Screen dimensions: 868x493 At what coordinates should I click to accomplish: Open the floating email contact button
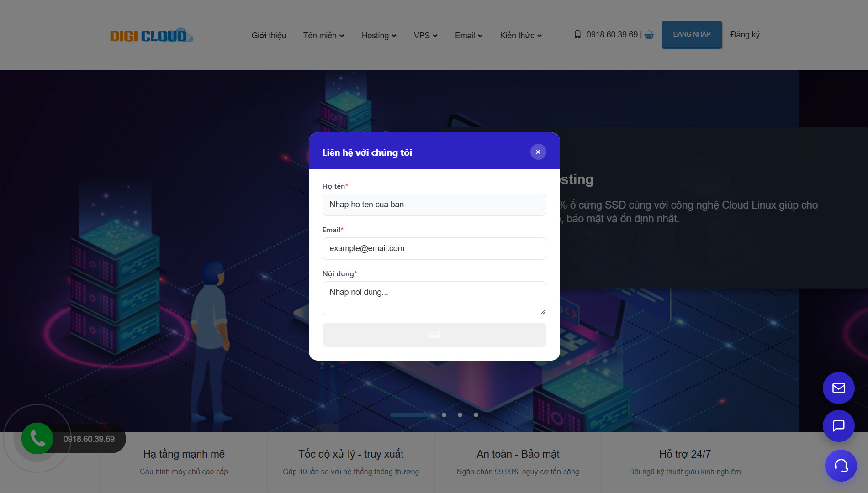839,388
